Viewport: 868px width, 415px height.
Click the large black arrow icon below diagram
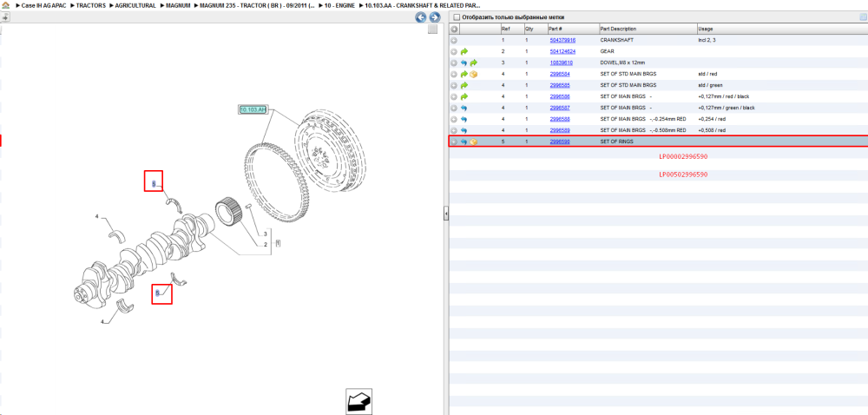(358, 401)
